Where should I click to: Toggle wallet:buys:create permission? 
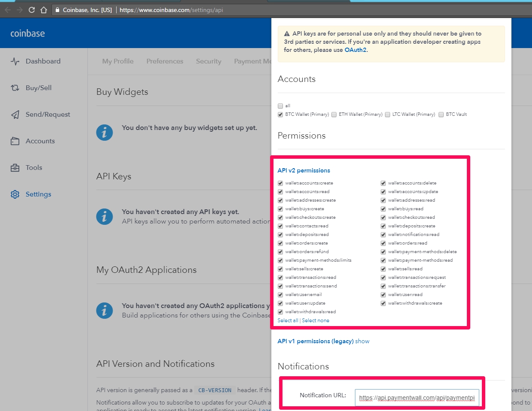tap(280, 209)
